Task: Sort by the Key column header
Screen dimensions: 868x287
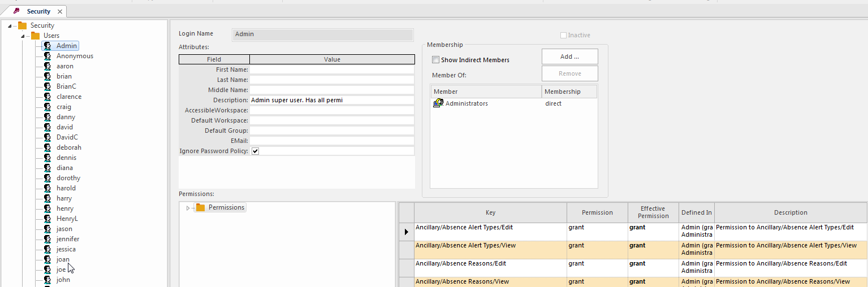Action: (x=490, y=212)
